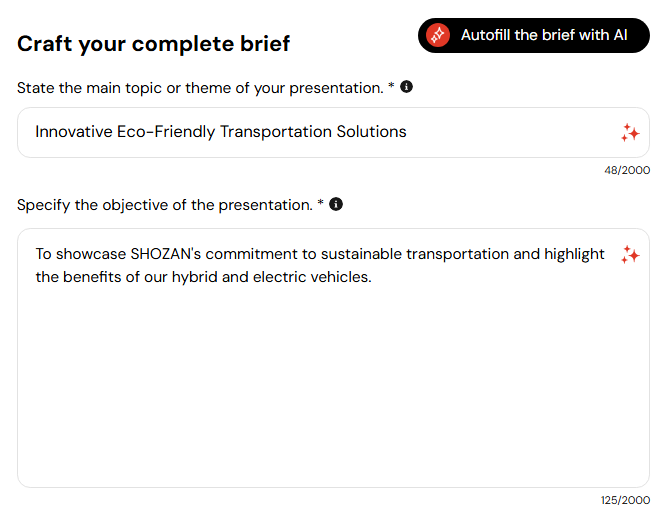Viewport: 668px width, 523px height.
Task: Click the 125/2000 character counter
Action: click(623, 500)
